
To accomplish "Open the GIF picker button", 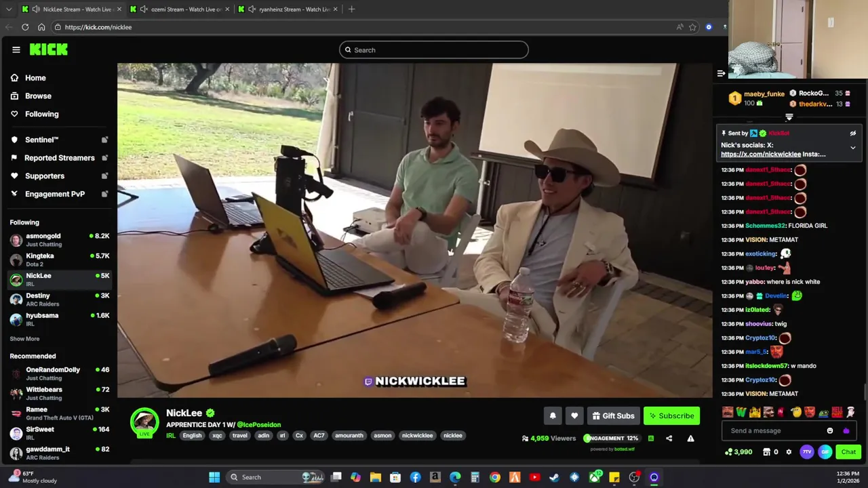I will [x=825, y=452].
